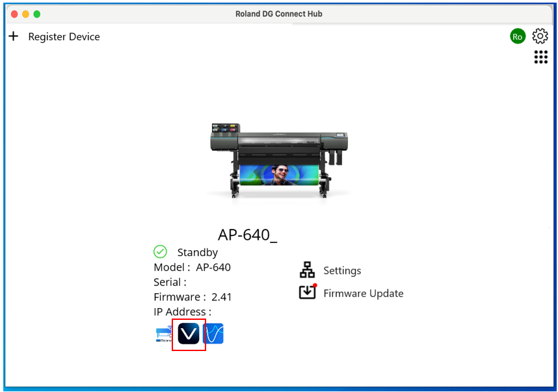Click the Serial label
Image resolution: width=558 pixels, height=392 pixels.
[170, 282]
